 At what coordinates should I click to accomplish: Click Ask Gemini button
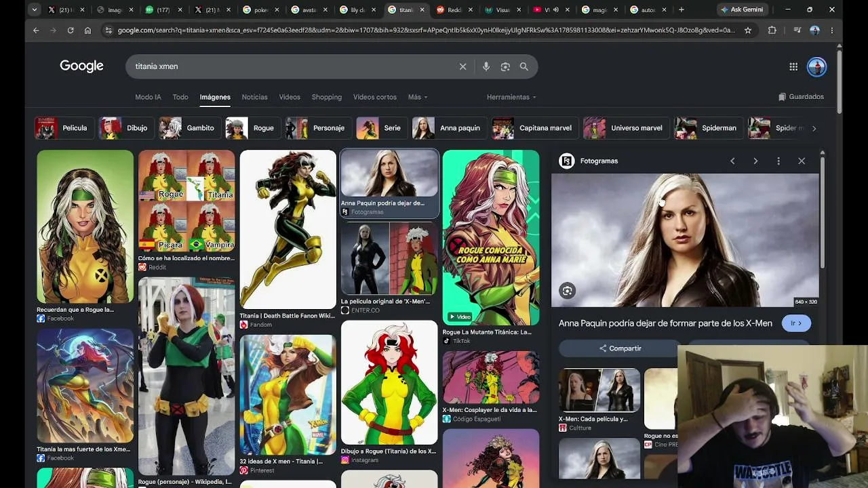[741, 9]
